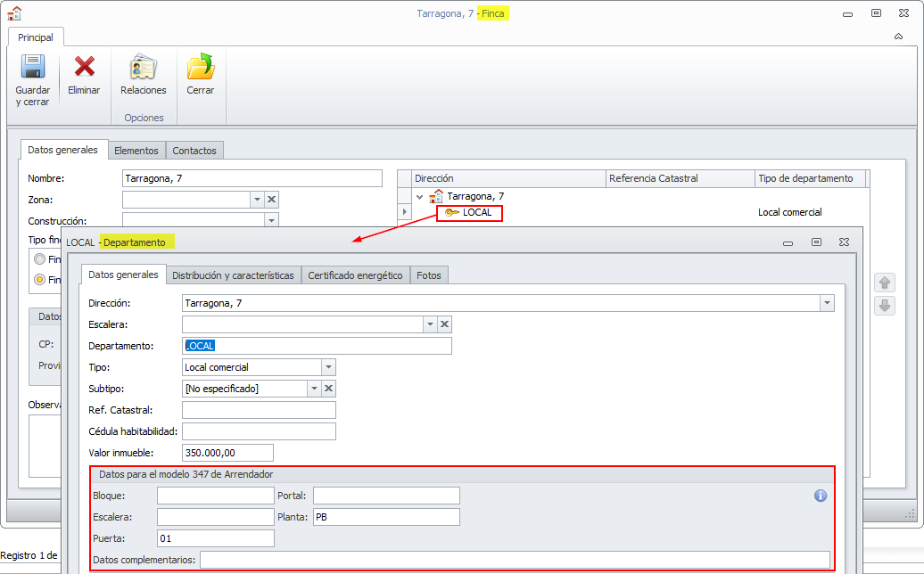The width and height of the screenshot is (924, 574).
Task: Click the Valor inmueble field 350.000,00
Action: (228, 453)
